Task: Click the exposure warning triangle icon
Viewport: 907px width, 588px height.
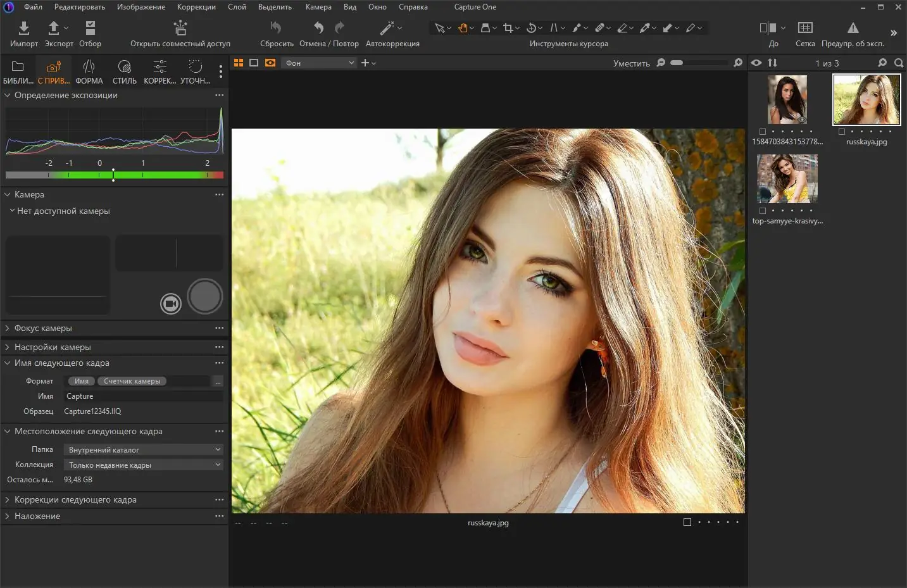Action: pyautogui.click(x=853, y=28)
